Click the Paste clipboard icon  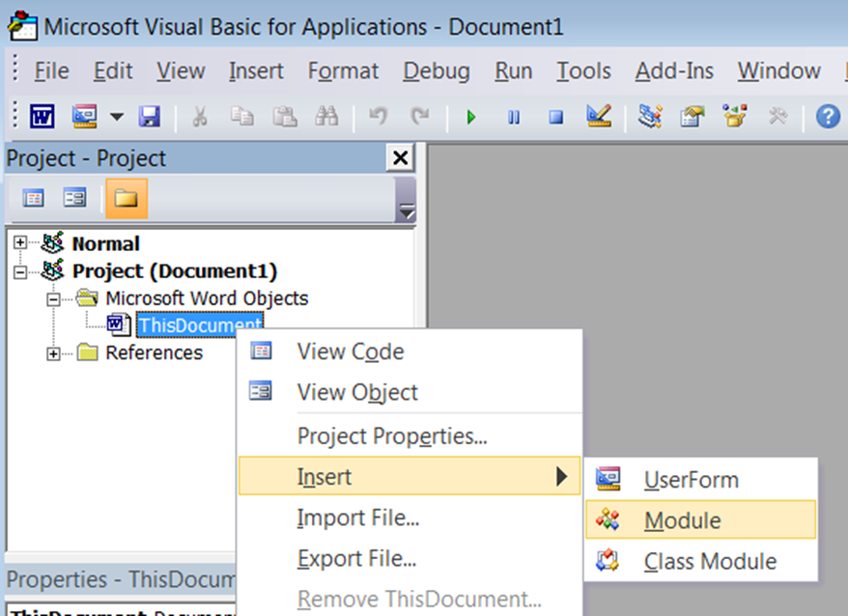pos(285,116)
